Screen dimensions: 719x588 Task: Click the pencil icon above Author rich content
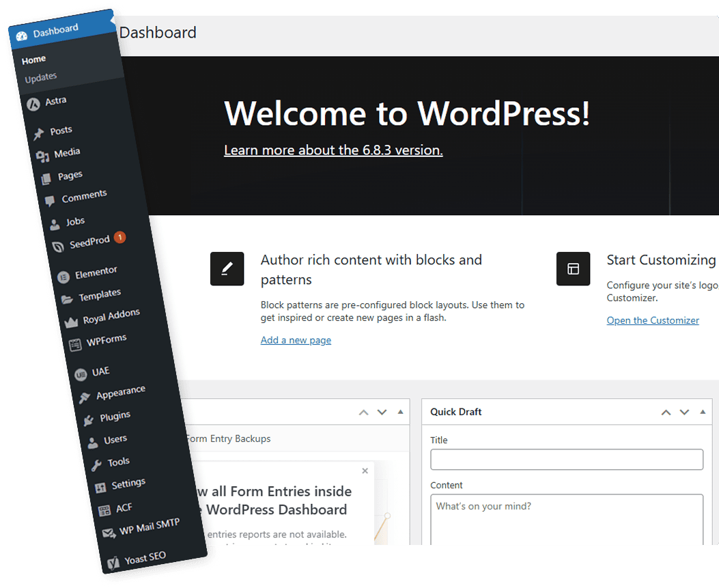pyautogui.click(x=227, y=268)
